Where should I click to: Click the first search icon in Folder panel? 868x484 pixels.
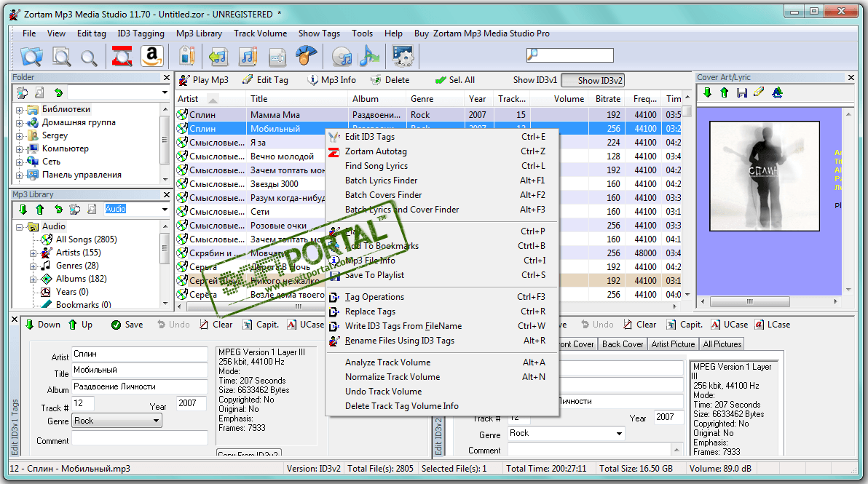pyautogui.click(x=22, y=92)
